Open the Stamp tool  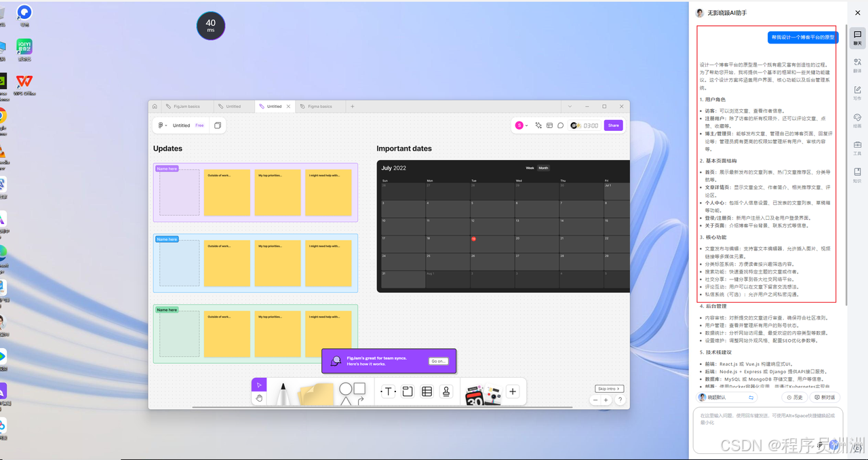point(446,391)
